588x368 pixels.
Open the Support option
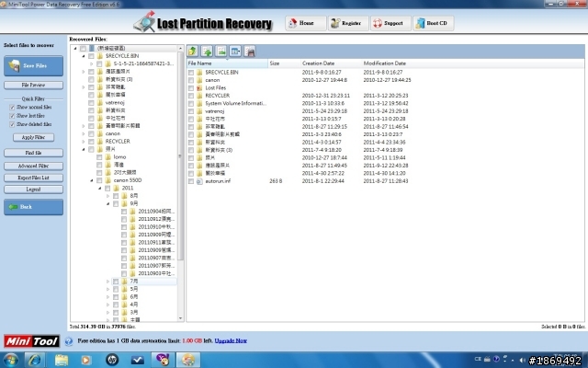pyautogui.click(x=390, y=23)
